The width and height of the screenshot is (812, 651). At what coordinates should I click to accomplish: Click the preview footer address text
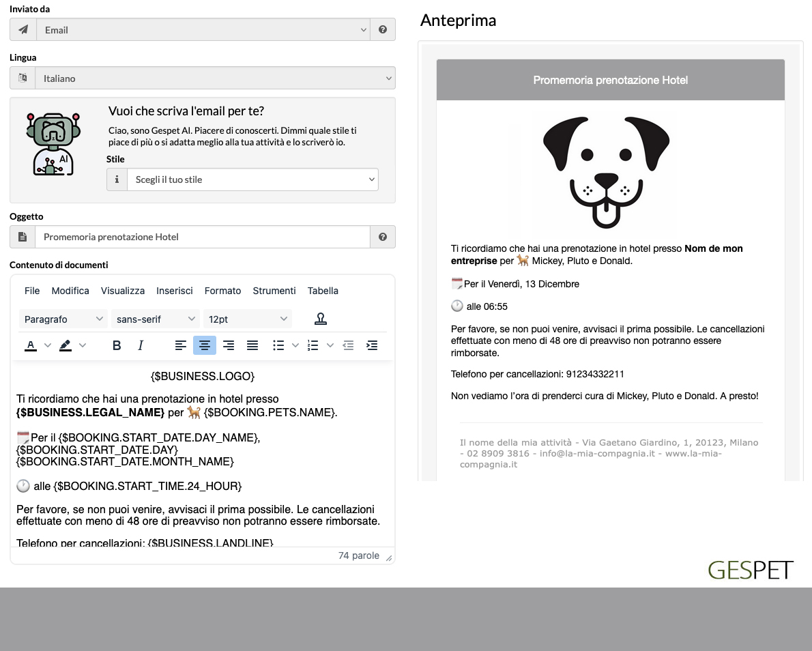coord(609,453)
